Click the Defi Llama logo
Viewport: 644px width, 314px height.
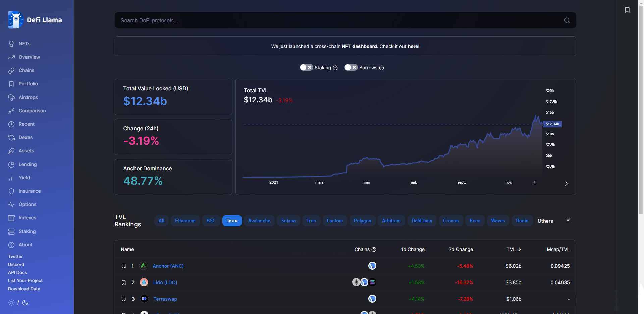(x=35, y=20)
